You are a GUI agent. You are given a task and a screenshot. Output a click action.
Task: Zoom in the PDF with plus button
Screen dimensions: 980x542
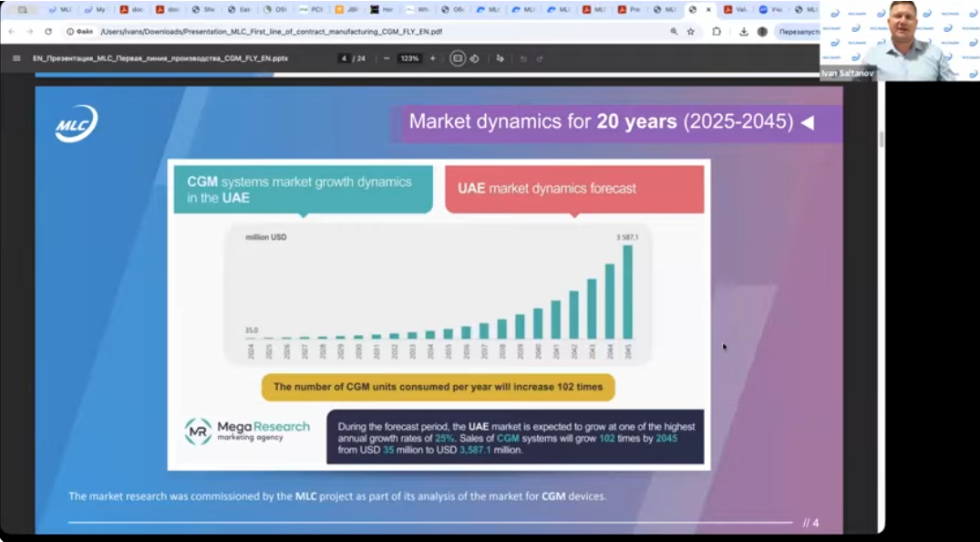pos(432,57)
